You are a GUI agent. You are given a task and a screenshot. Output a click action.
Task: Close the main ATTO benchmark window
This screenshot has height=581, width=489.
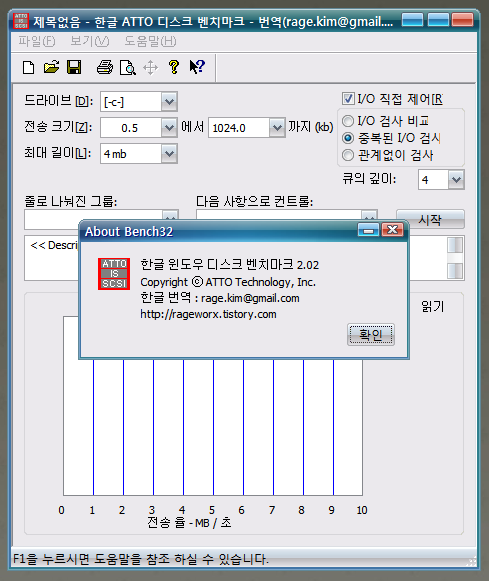(x=463, y=20)
